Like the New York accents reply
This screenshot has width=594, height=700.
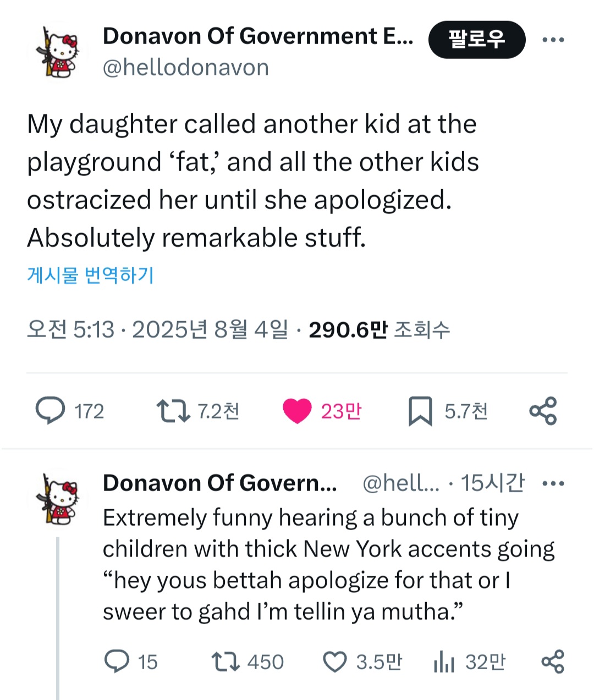[334, 662]
